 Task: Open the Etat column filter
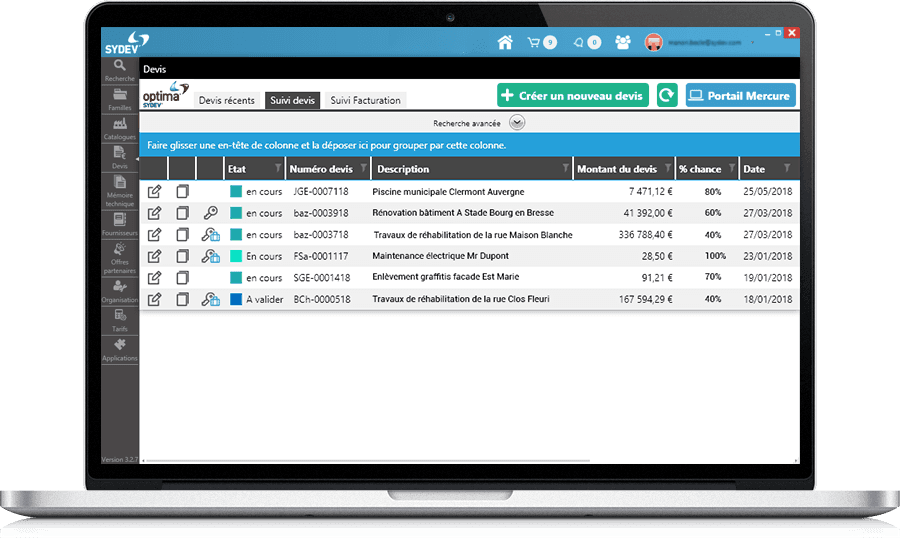coord(278,168)
